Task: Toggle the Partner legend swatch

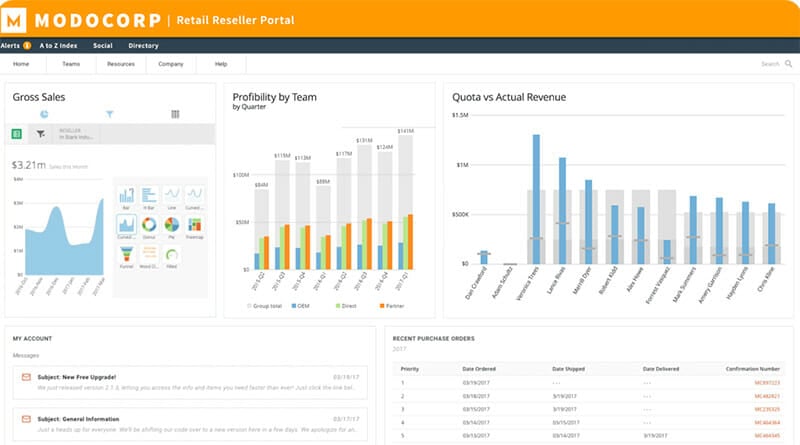Action: coord(382,306)
